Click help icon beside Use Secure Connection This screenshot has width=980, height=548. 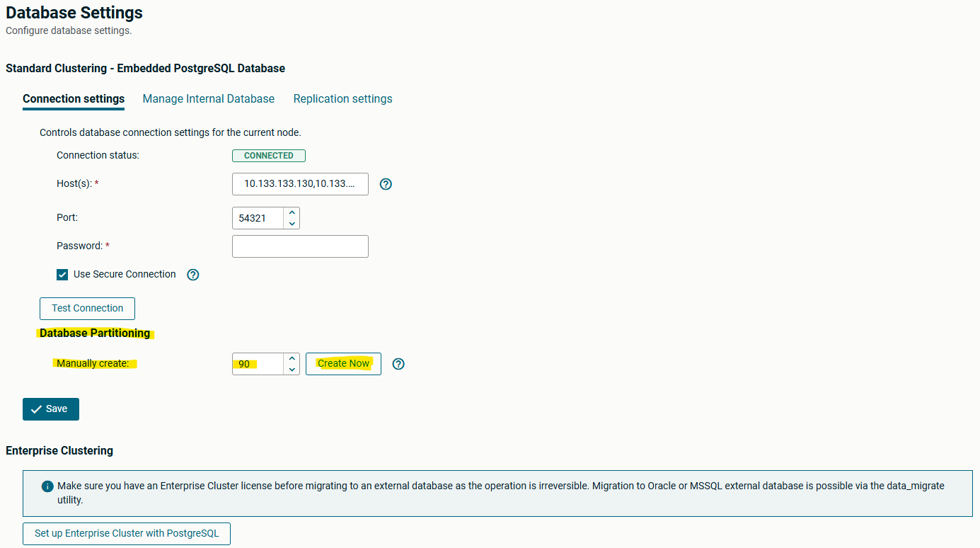click(193, 275)
